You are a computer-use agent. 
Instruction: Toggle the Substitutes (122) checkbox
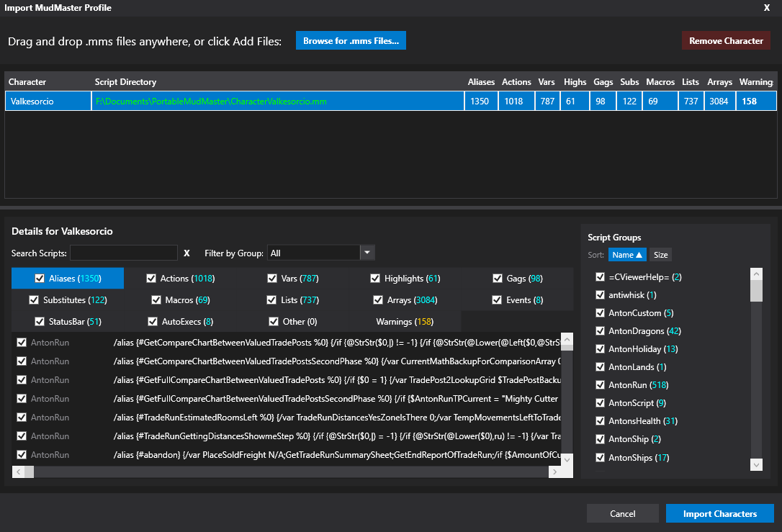[34, 299]
